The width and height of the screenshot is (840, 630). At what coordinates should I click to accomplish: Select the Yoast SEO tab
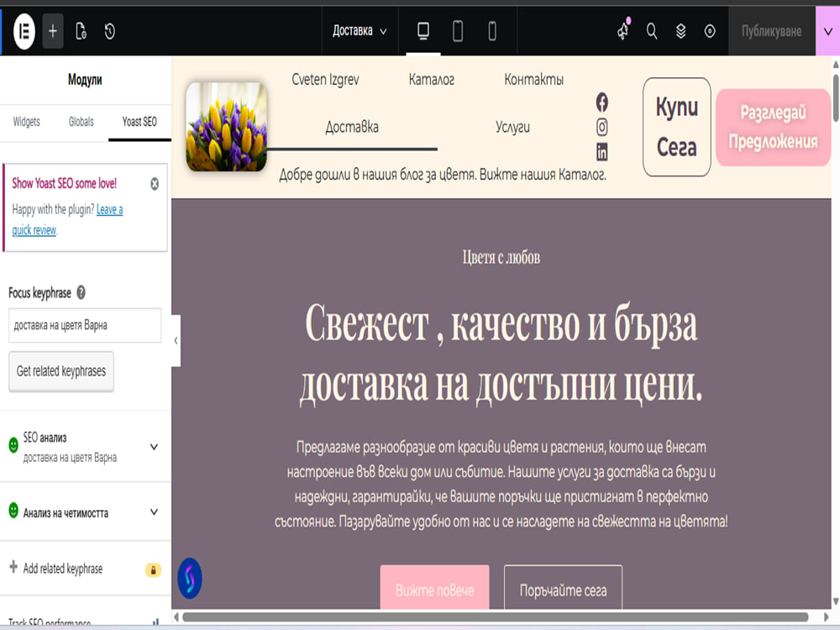(139, 122)
